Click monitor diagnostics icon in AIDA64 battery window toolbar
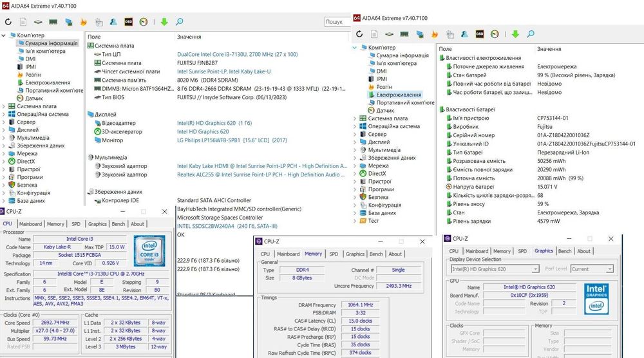 (x=450, y=34)
